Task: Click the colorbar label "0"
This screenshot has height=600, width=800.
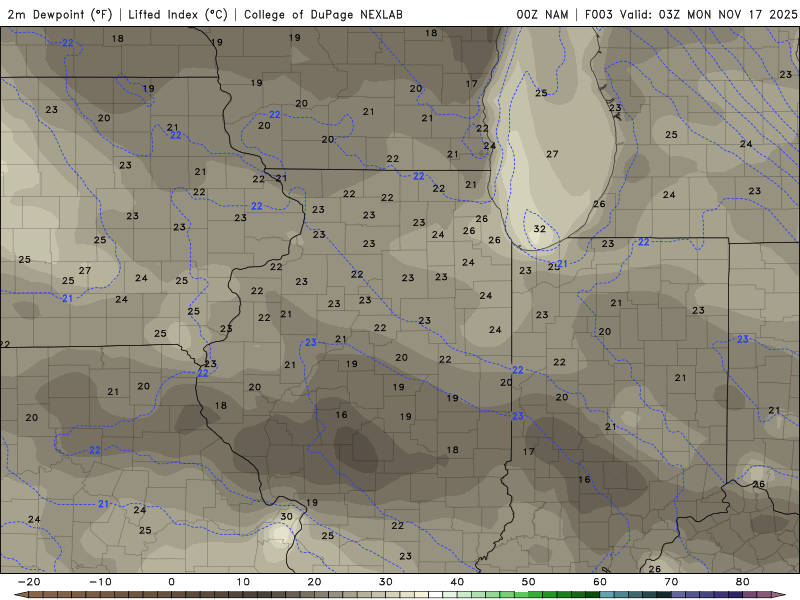Action: (x=171, y=582)
